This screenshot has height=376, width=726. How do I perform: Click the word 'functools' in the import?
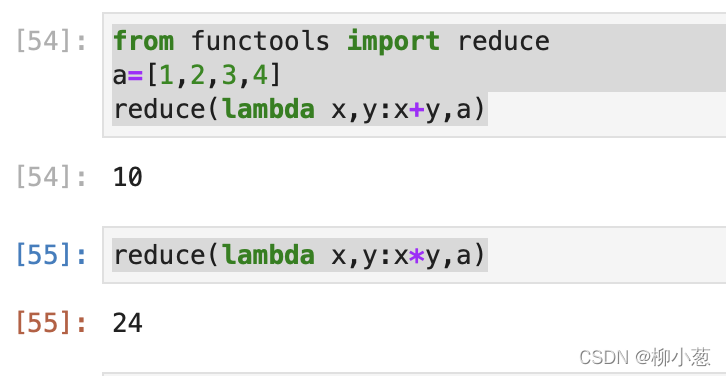coord(260,41)
